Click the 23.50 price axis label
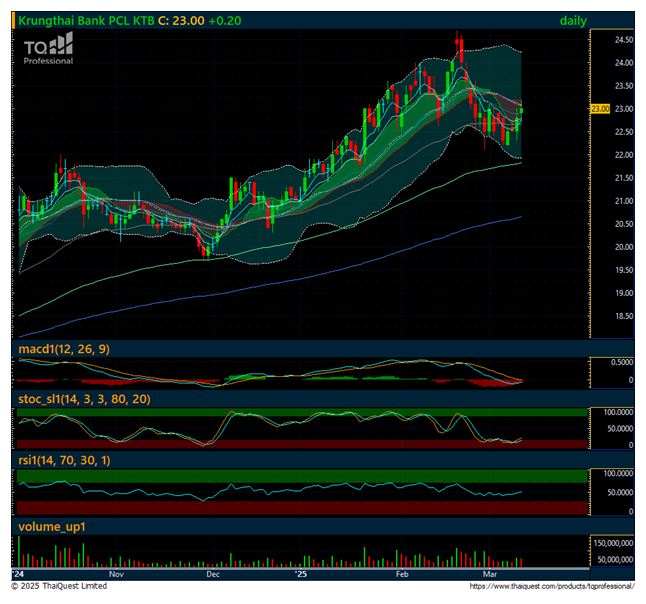The image size is (646, 604). [x=624, y=86]
